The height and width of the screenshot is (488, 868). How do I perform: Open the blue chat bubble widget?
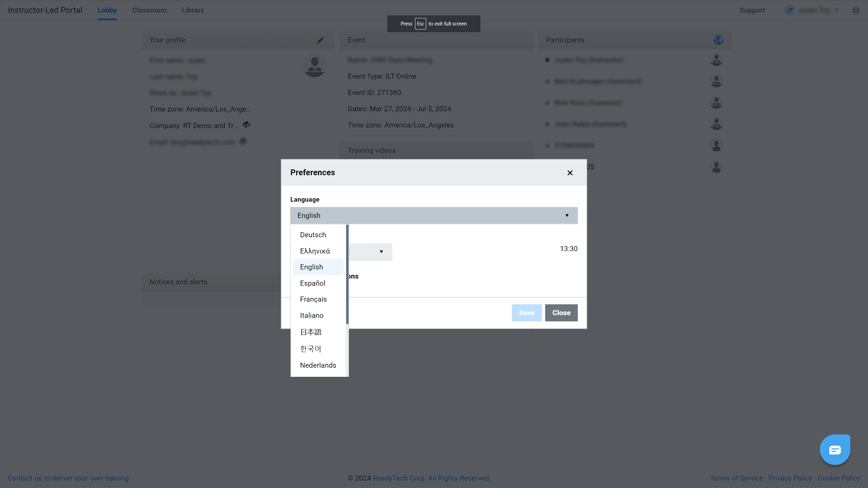[835, 450]
